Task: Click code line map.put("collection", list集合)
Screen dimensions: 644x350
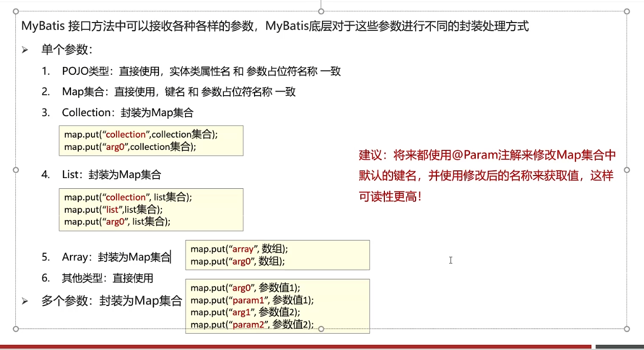Action: tap(128, 197)
